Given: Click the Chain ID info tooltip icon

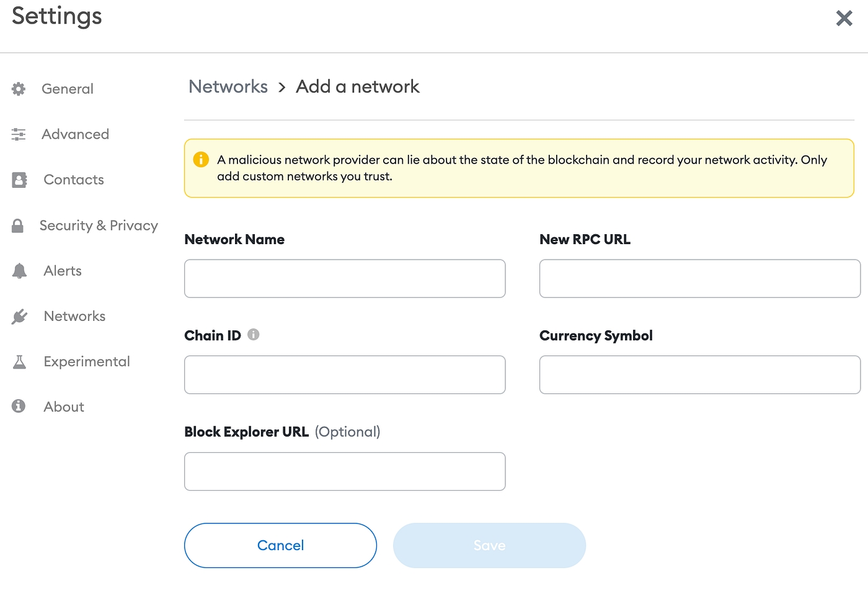Looking at the screenshot, I should coord(253,335).
